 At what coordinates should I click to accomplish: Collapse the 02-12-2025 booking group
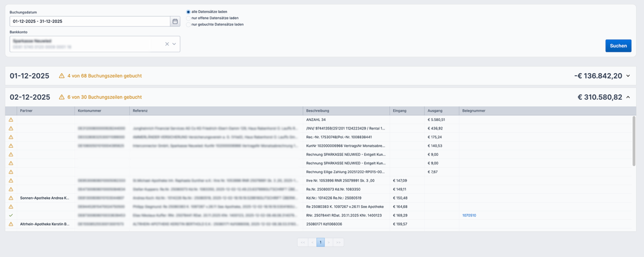[628, 97]
